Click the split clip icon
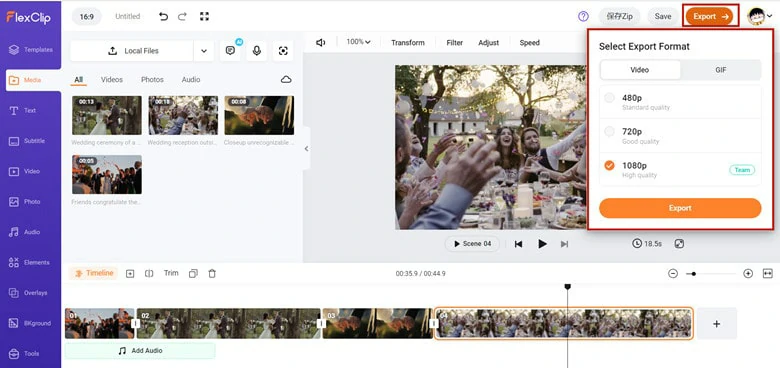Screen dimensions: 780x368 pyautogui.click(x=149, y=274)
